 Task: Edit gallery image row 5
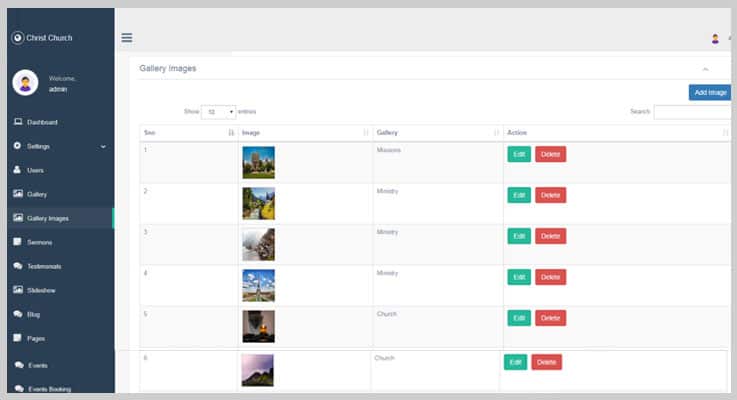tap(519, 318)
